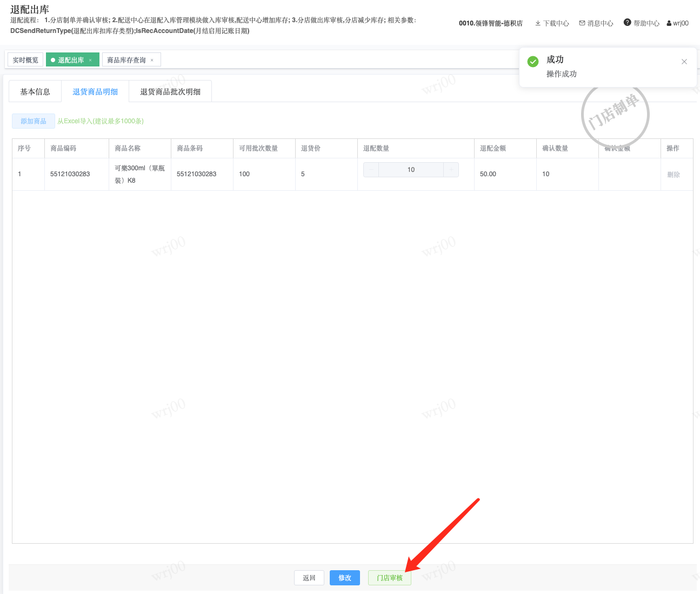Click the 退配金额 value 50.00

click(x=488, y=174)
